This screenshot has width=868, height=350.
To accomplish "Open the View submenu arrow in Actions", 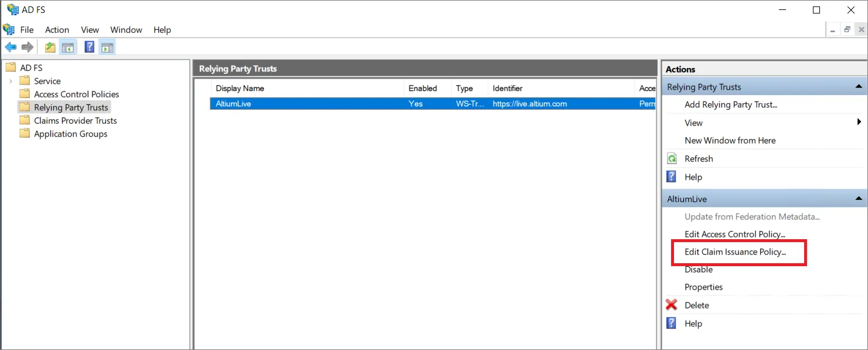I will 859,123.
